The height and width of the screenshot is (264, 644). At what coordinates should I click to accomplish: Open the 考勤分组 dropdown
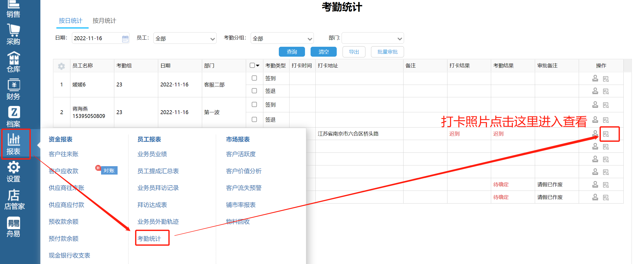tap(282, 38)
